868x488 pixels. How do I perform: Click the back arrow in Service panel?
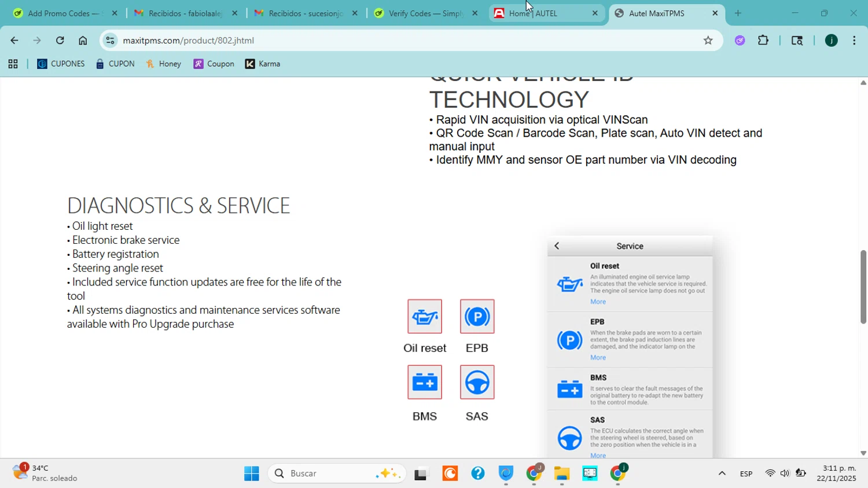point(557,246)
